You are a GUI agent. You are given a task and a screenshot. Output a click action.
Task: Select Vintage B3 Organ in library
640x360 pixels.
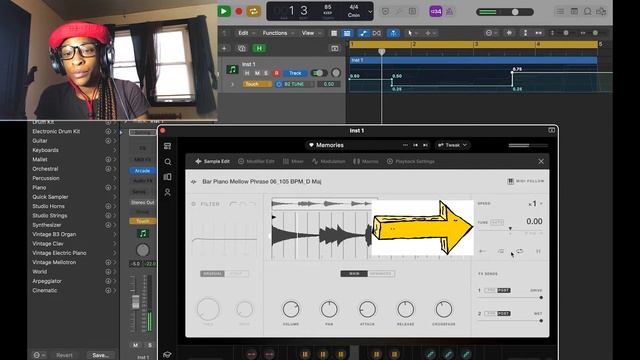[54, 234]
